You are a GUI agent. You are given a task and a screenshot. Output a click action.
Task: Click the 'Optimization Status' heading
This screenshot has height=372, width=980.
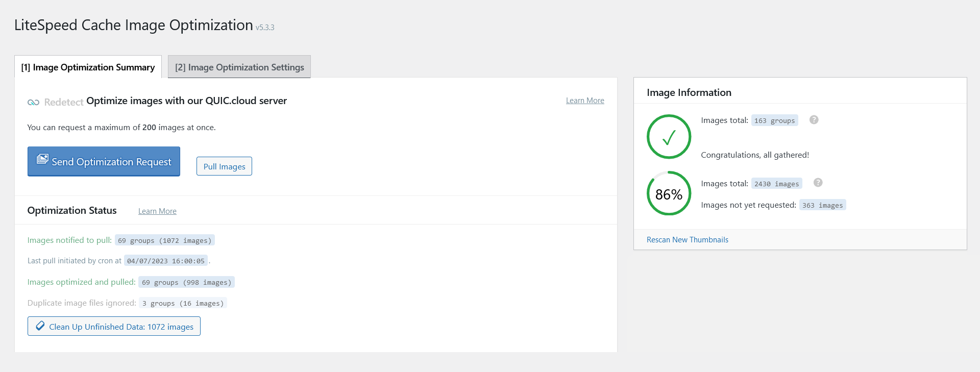72,211
